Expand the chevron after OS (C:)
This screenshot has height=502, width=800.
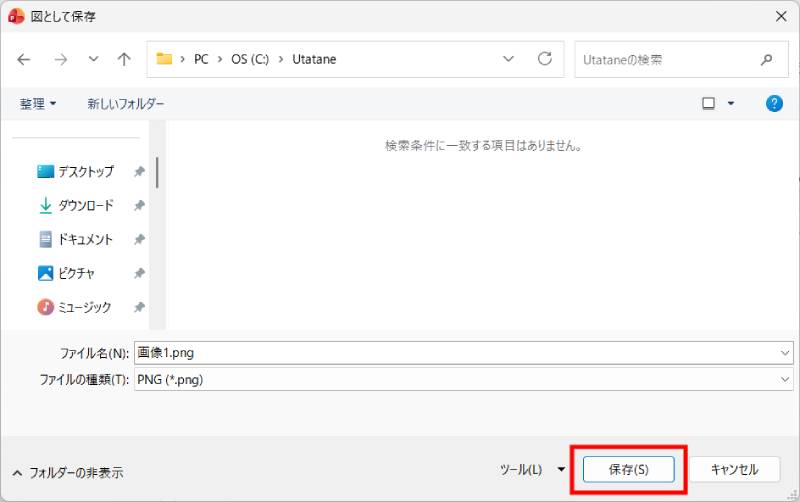[x=281, y=60]
